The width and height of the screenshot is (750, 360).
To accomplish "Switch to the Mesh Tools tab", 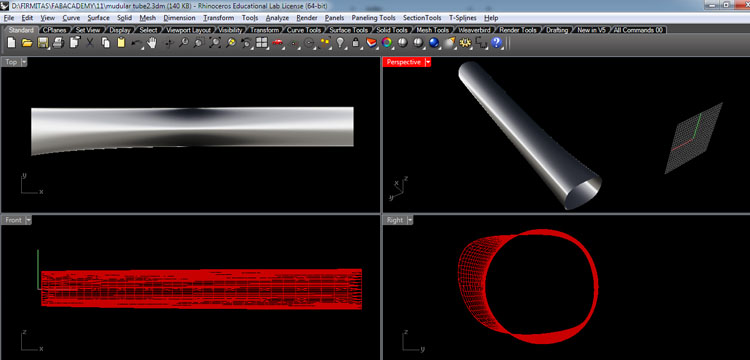I will pyautogui.click(x=432, y=30).
